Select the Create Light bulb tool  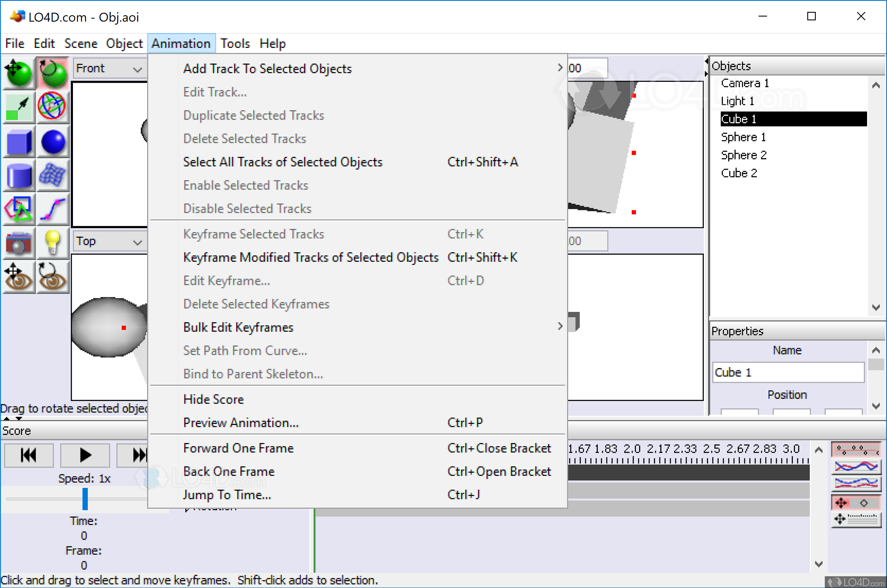pos(53,243)
